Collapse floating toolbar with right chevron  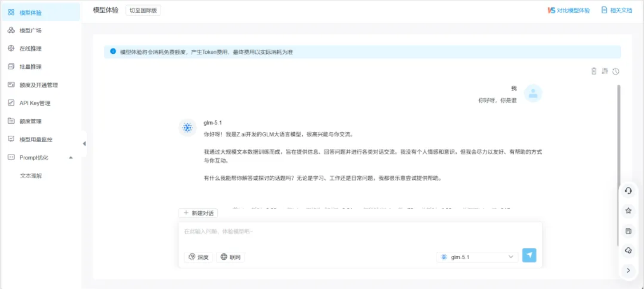coord(628,270)
